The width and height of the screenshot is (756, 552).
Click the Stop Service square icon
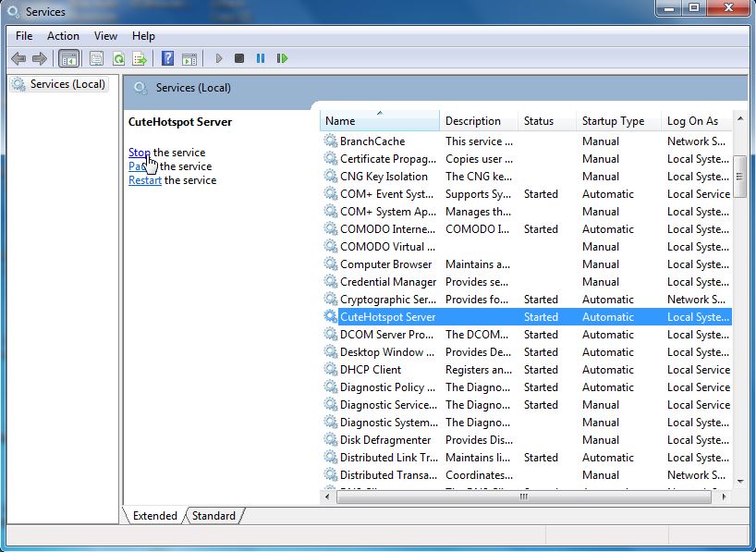pyautogui.click(x=239, y=58)
